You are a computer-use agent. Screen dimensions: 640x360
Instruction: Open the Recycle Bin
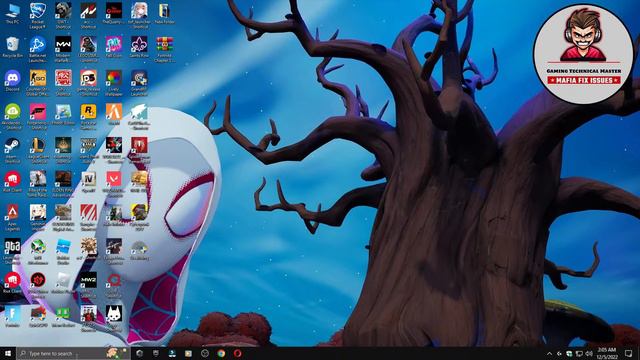[12, 47]
